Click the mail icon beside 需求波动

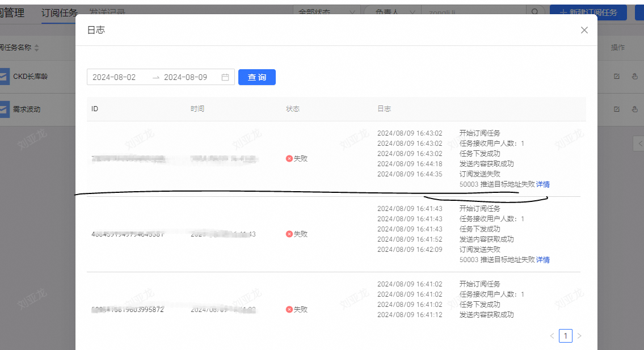pyautogui.click(x=4, y=109)
